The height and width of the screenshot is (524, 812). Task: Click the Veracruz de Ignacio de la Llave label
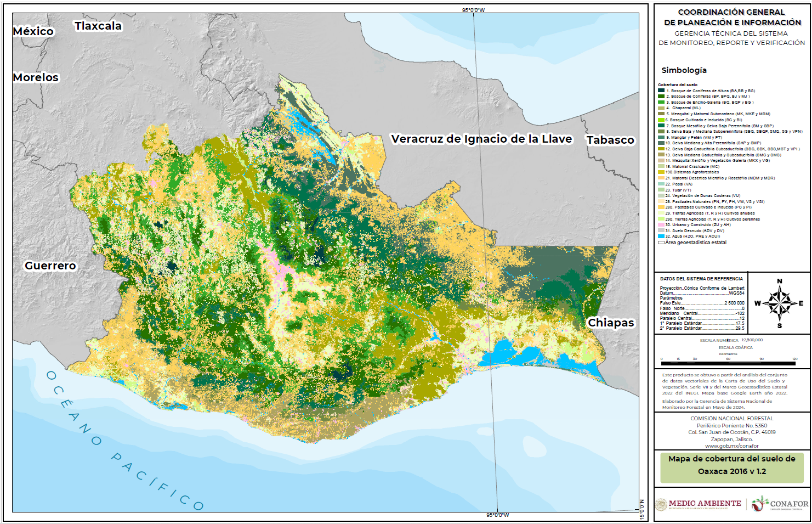[x=481, y=139]
